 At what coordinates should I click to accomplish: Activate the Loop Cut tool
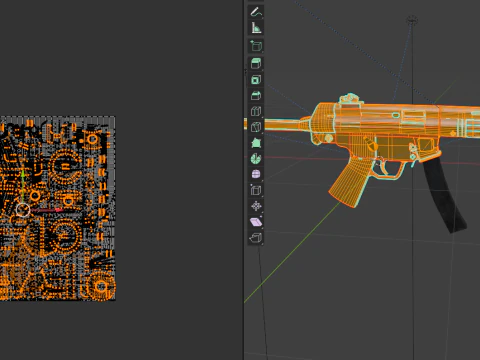(x=256, y=111)
